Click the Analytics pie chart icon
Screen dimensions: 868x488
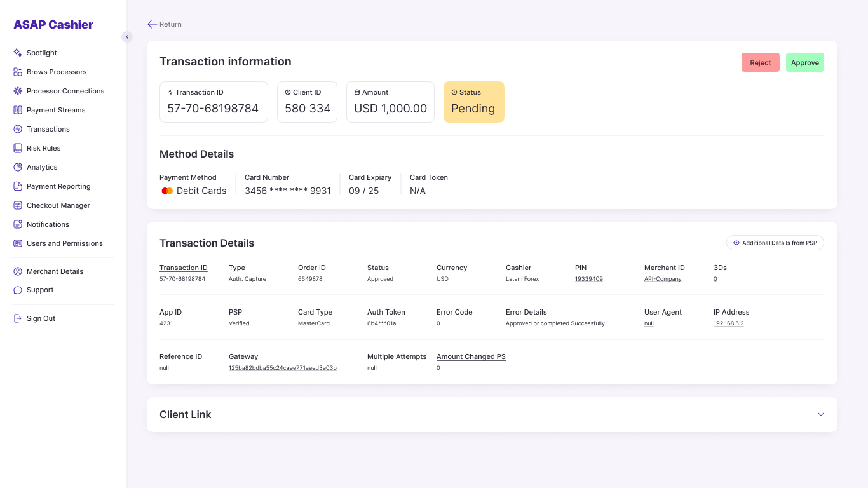pos(18,167)
